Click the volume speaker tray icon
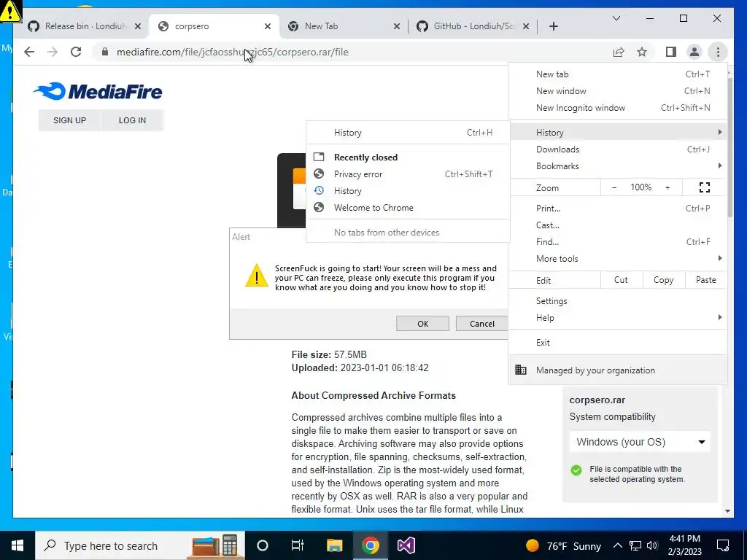 tap(652, 545)
